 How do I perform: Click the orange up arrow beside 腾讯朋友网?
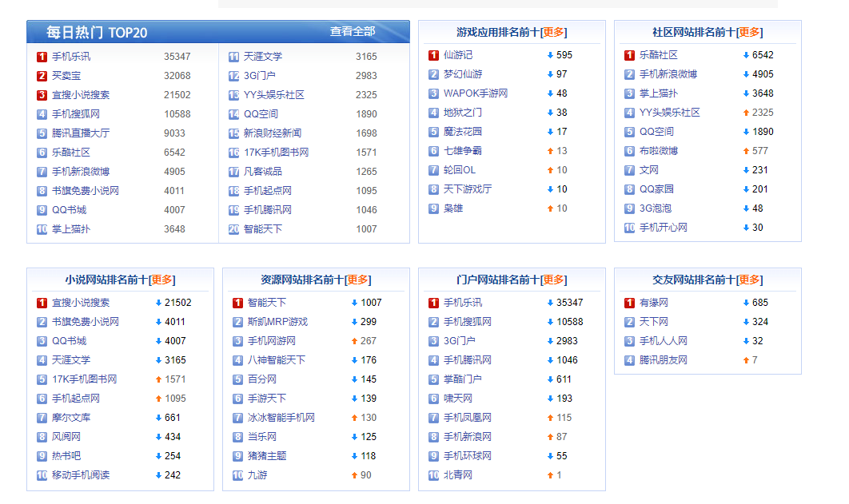click(x=746, y=360)
